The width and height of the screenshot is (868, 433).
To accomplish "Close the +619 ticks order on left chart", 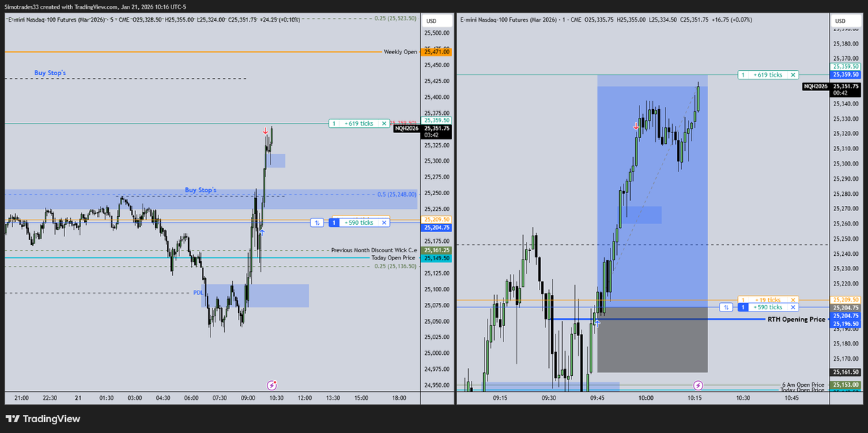I will coord(384,124).
